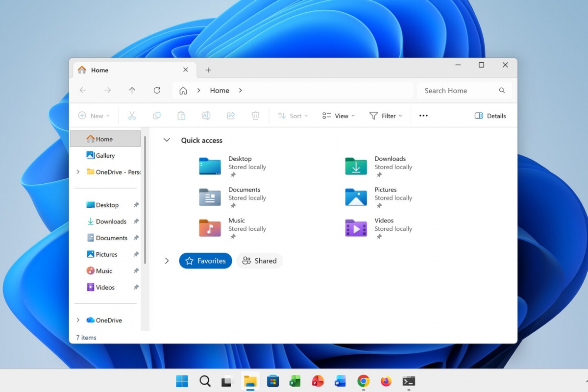Image resolution: width=588 pixels, height=392 pixels.
Task: Open Music folder icon in Quick access
Action: pos(210,228)
